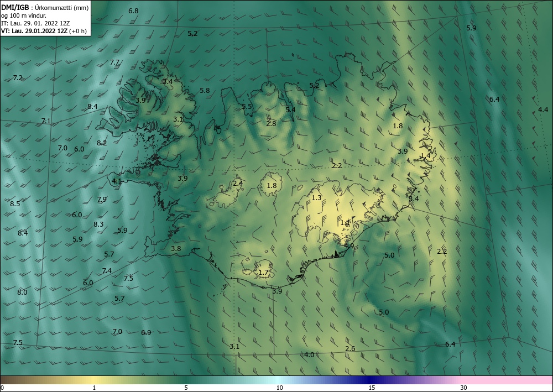Select the 8.2 value label
The height and width of the screenshot is (392, 553).
(102, 143)
